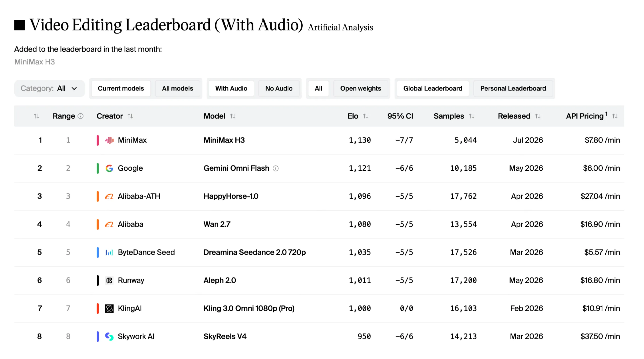Click the $37.50 /min pricing value
Screen dimensions: 644x359
click(x=600, y=337)
